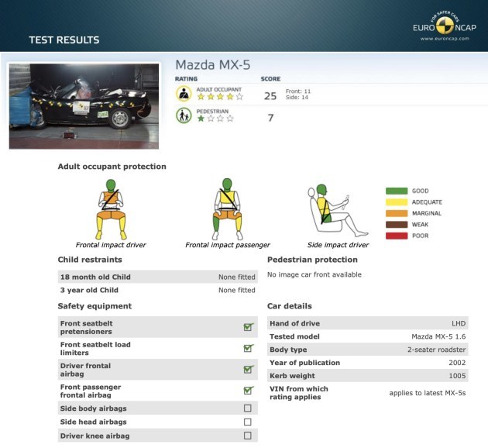Screen dimensions: 488x448
Task: Click the green GOOD legend swatch
Action: coord(397,191)
